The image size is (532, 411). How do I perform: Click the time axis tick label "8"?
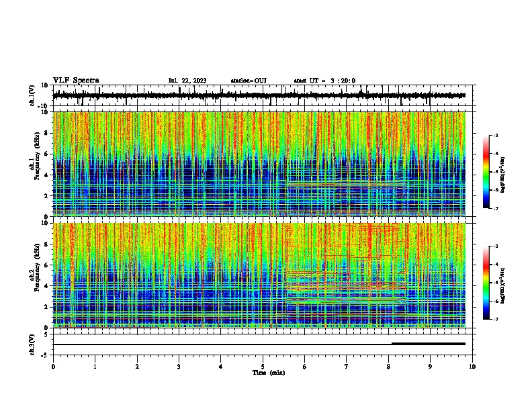pos(388,367)
